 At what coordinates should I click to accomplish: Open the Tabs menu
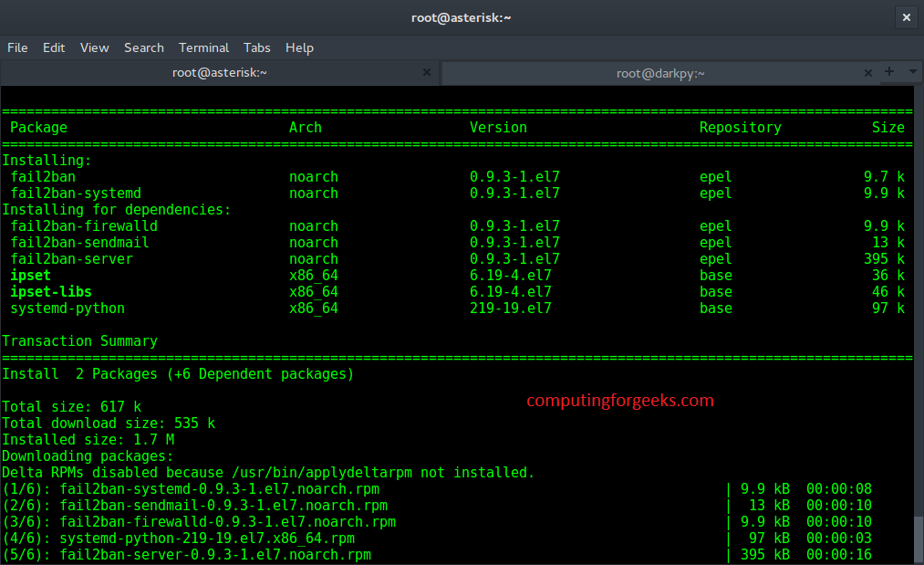point(257,47)
